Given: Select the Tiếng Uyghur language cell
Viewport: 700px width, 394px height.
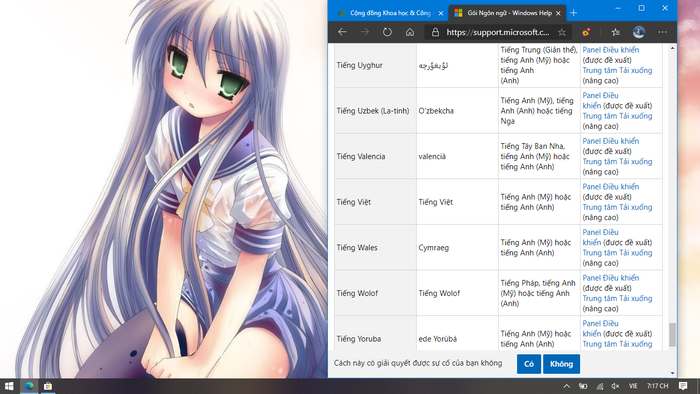Looking at the screenshot, I should 375,65.
